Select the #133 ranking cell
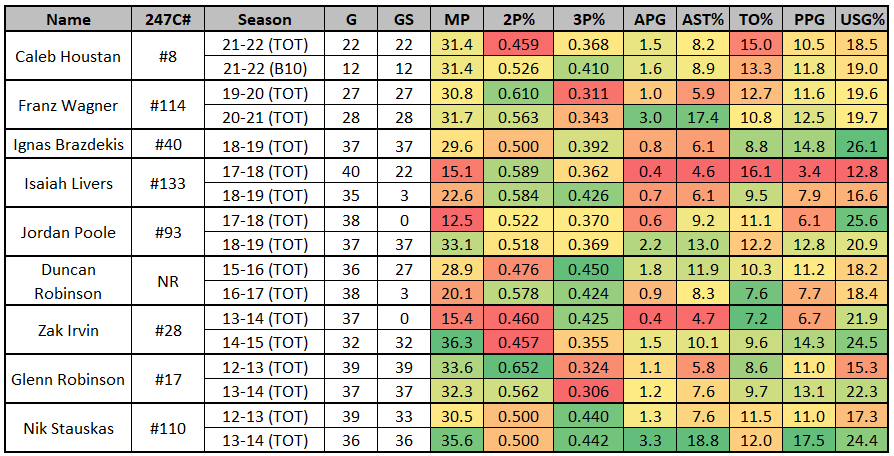This screenshot has height=456, width=894. click(x=168, y=182)
